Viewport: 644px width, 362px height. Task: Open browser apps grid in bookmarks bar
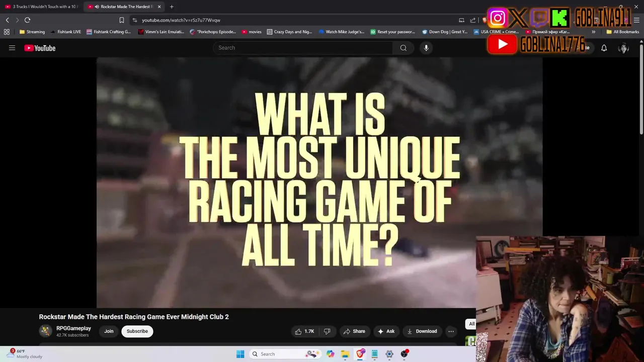click(7, 32)
